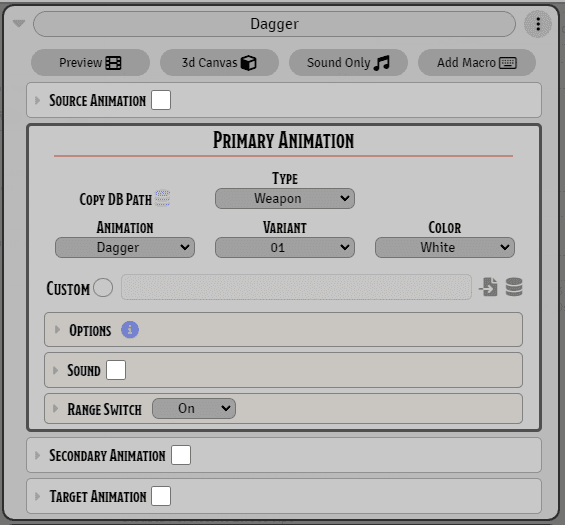Open the Variant dropdown showing 01
This screenshot has height=525, width=565.
pos(285,248)
